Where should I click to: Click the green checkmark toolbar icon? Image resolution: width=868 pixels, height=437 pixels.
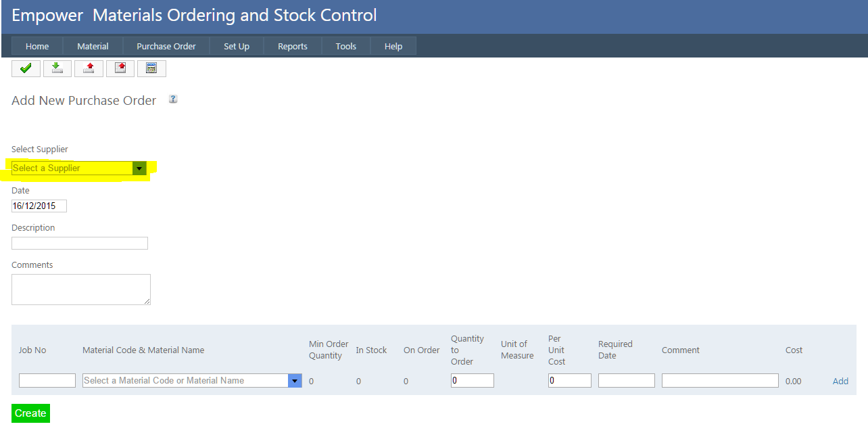click(x=26, y=68)
